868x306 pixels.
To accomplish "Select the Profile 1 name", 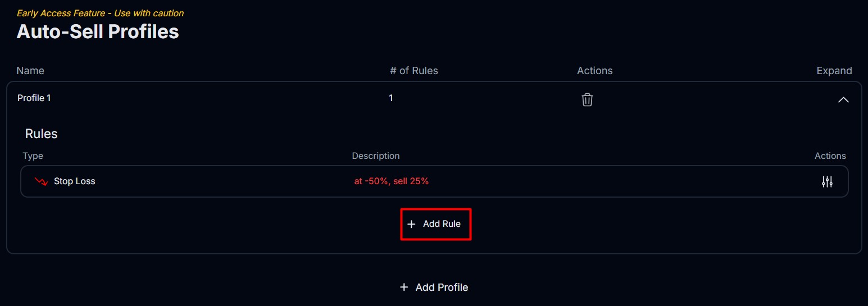I will pos(34,98).
